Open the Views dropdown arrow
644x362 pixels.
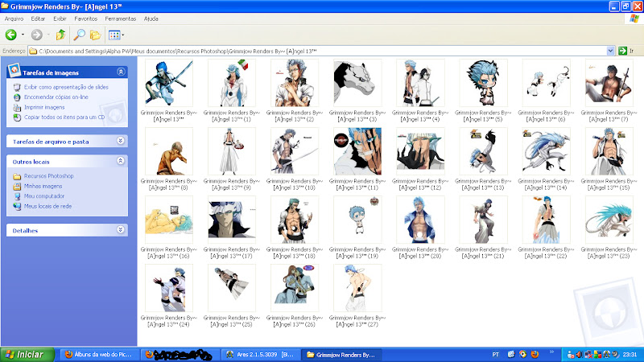point(123,35)
